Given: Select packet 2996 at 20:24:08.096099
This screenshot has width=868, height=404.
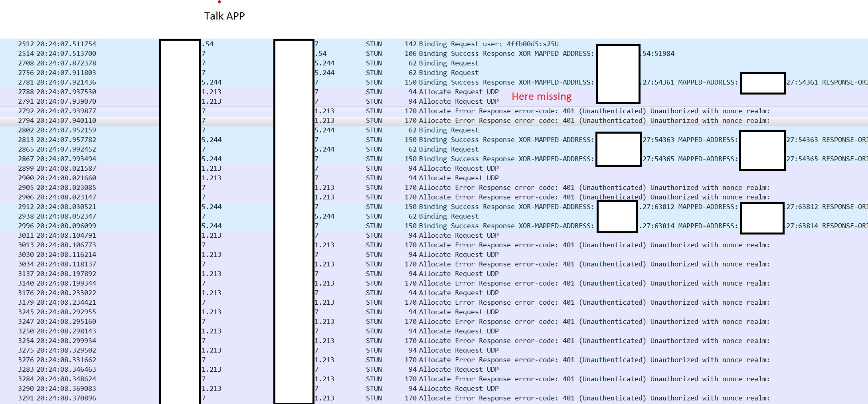Looking at the screenshot, I should click(x=434, y=226).
